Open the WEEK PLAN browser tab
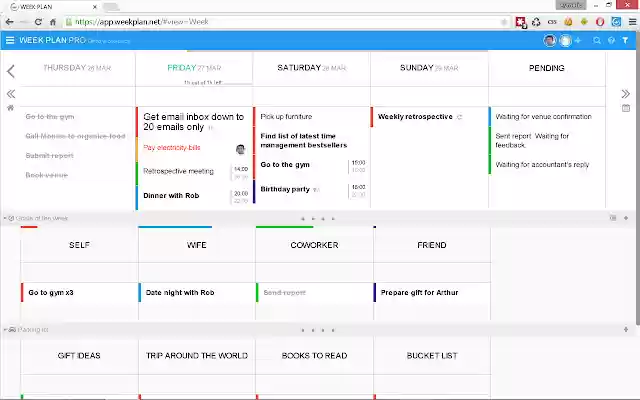The width and height of the screenshot is (640, 400). point(53,7)
